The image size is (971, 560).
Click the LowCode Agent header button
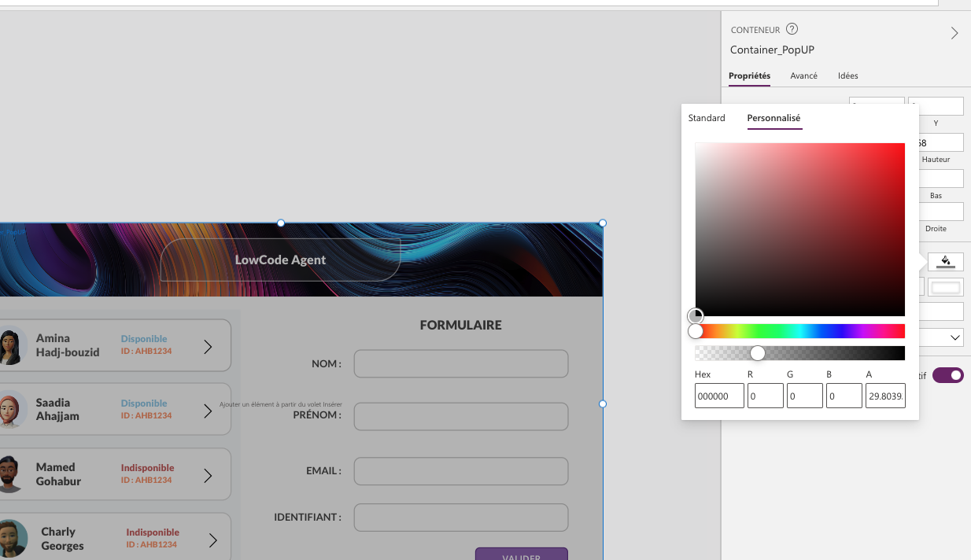coord(280,260)
